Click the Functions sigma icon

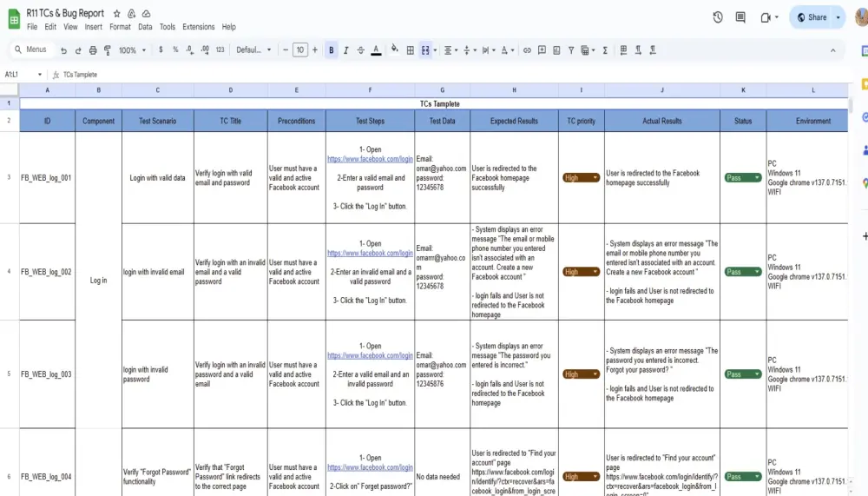coord(605,50)
